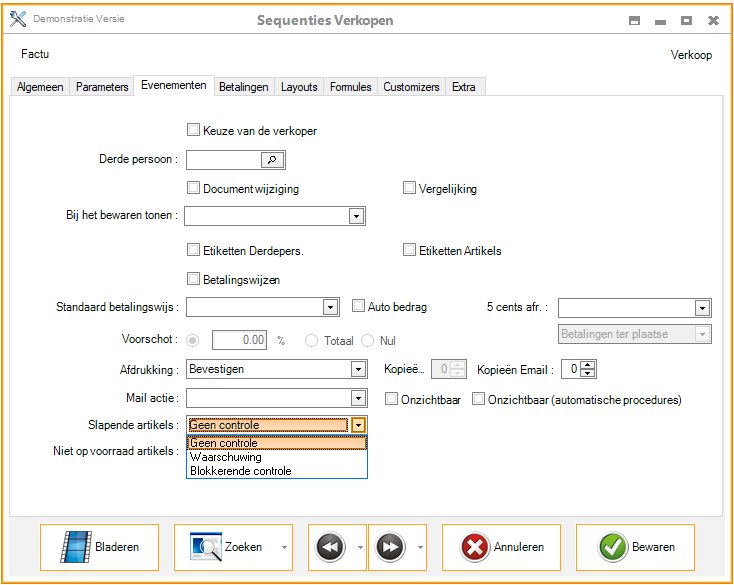Image resolution: width=734 pixels, height=585 pixels.
Task: Expand the Afdrukking dropdown
Action: click(357, 370)
